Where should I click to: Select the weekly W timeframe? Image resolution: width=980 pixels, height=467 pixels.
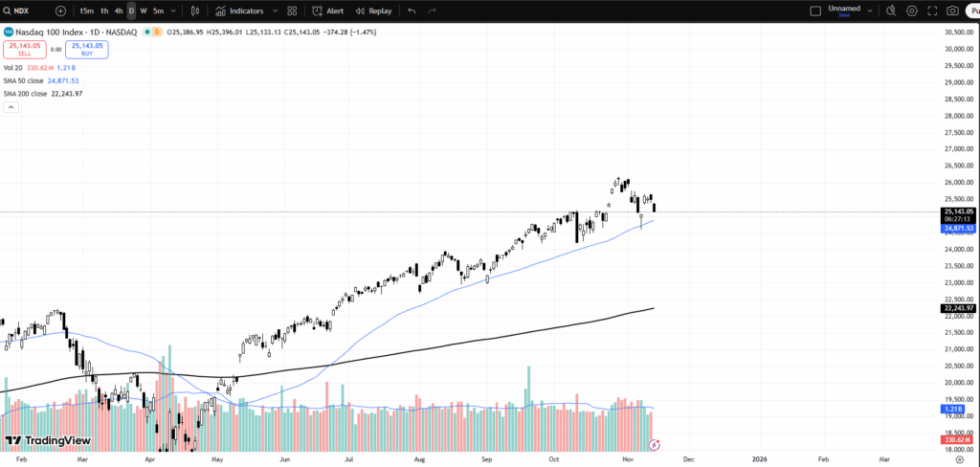pyautogui.click(x=144, y=11)
